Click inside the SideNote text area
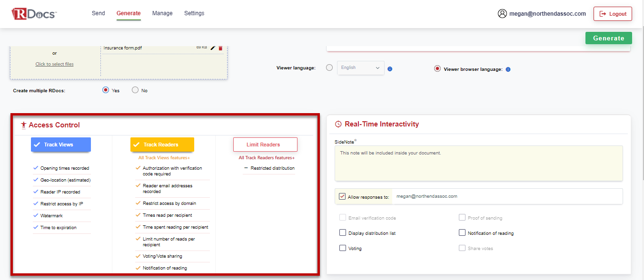Screen dimensions: 644x280 (478, 164)
